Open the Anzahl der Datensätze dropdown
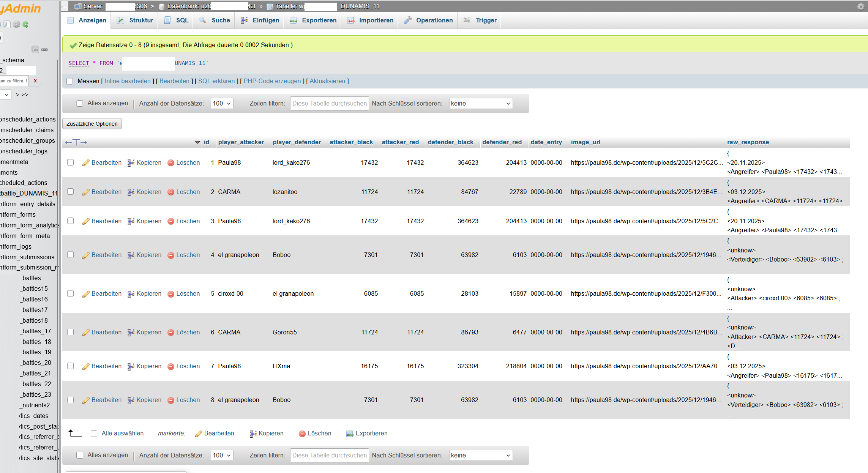 coord(222,103)
